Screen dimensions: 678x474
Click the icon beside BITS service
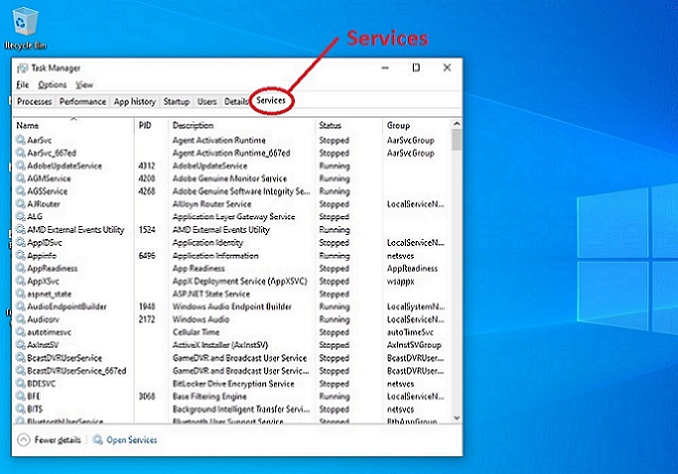[20, 409]
